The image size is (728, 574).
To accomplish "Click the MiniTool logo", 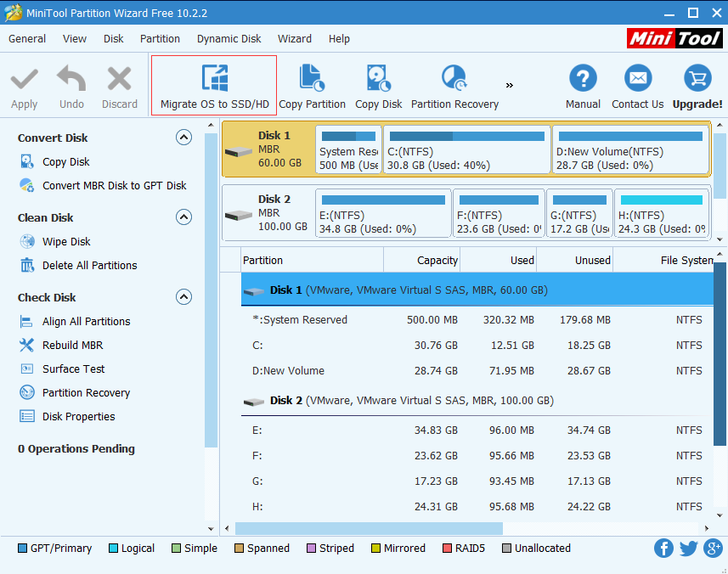I will click(x=674, y=38).
